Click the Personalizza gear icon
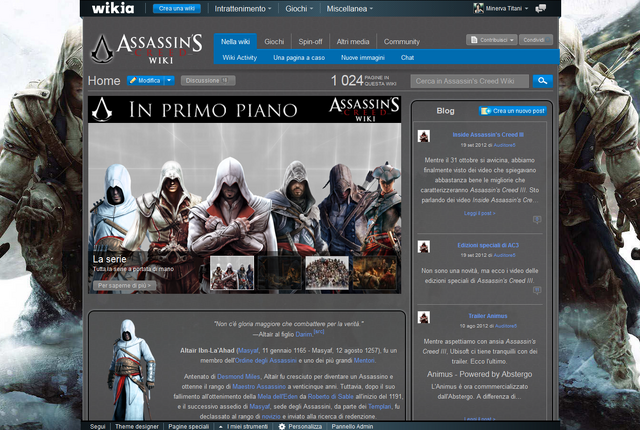This screenshot has width=640, height=430. click(x=282, y=426)
